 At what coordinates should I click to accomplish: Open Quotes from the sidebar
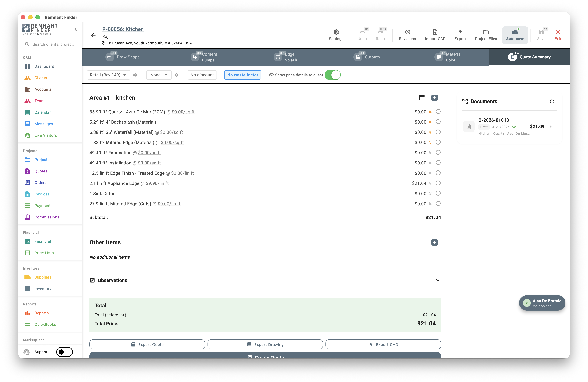coord(41,171)
